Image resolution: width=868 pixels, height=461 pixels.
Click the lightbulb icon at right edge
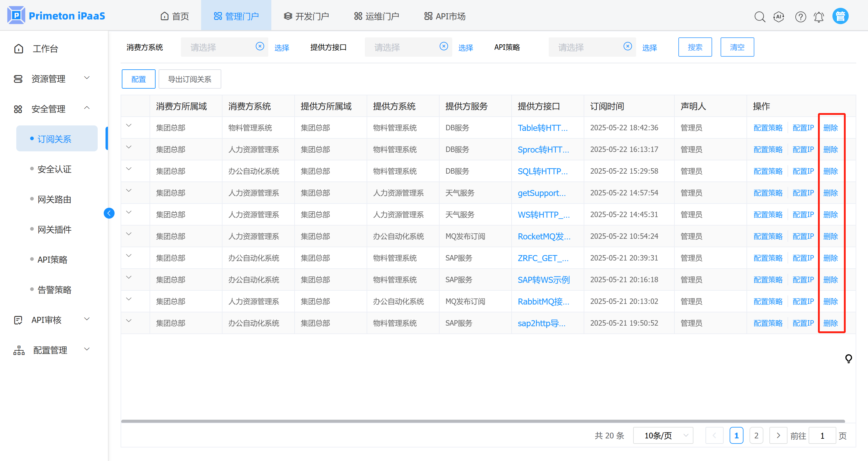[x=848, y=358]
